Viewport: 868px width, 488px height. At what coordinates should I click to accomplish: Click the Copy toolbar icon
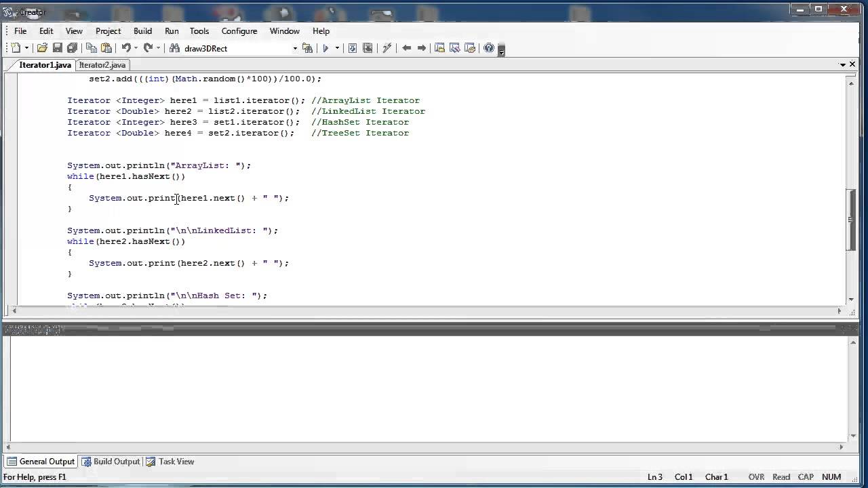tap(92, 48)
